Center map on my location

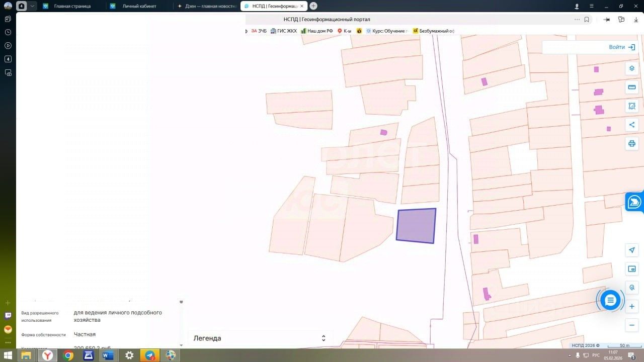coord(632,250)
